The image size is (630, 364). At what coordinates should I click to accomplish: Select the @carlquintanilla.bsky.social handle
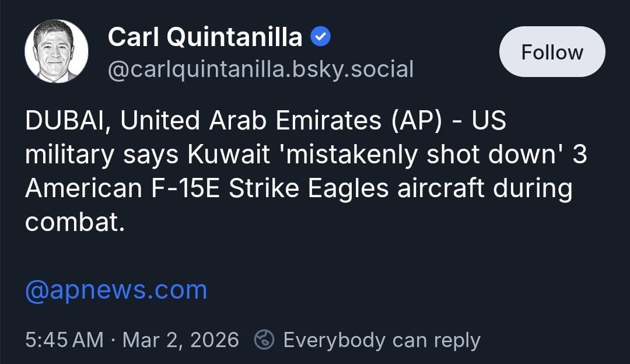pyautogui.click(x=260, y=69)
